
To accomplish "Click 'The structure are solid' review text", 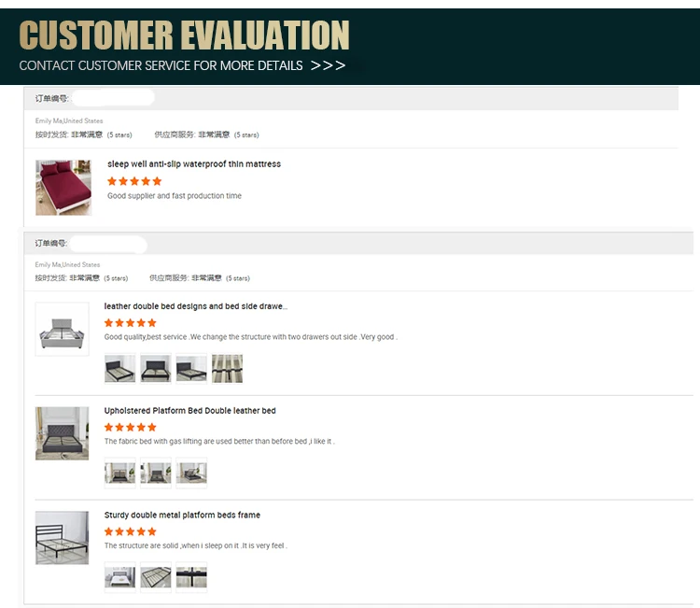I will click(196, 545).
